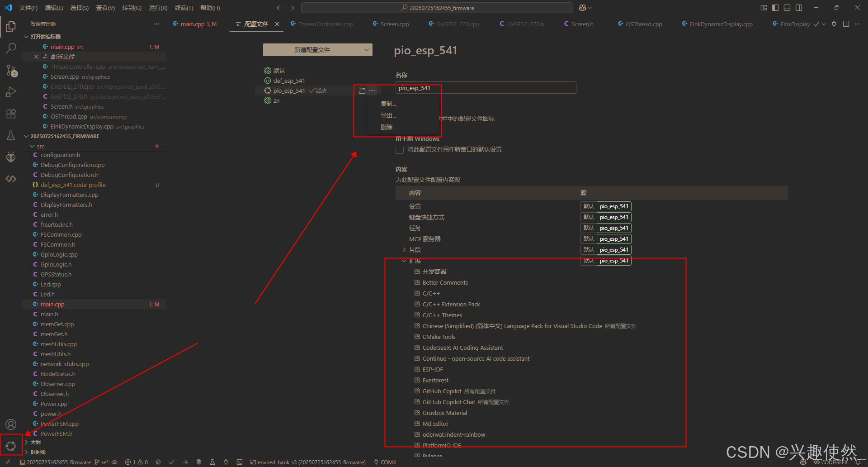868x467 pixels.
Task: Collapse the 扩展 content row
Action: (404, 261)
